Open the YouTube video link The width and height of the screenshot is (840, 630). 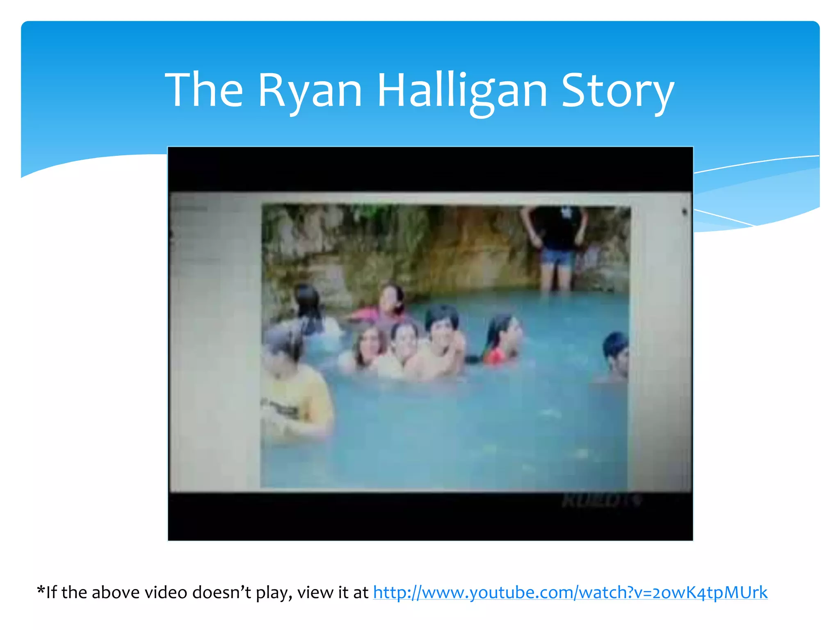pyautogui.click(x=570, y=593)
